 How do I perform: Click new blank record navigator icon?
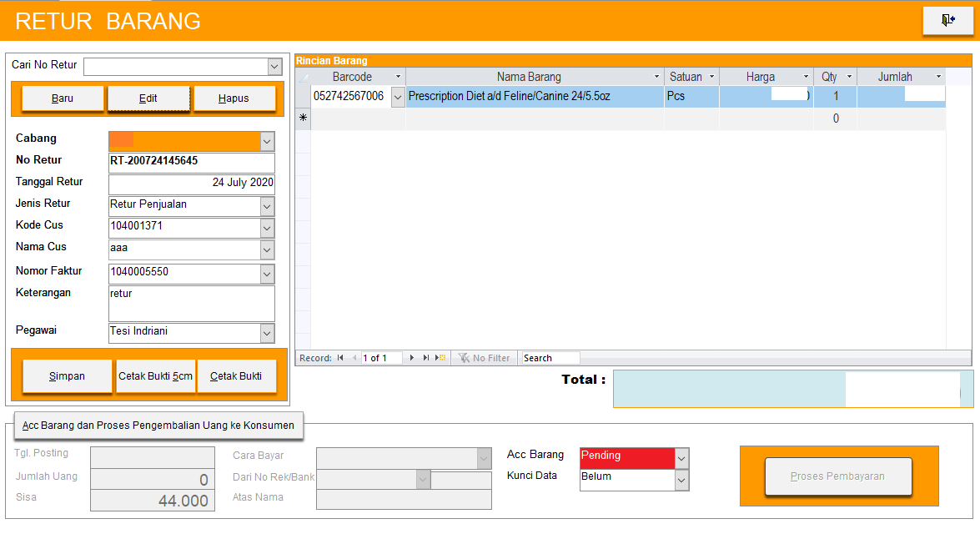[441, 358]
